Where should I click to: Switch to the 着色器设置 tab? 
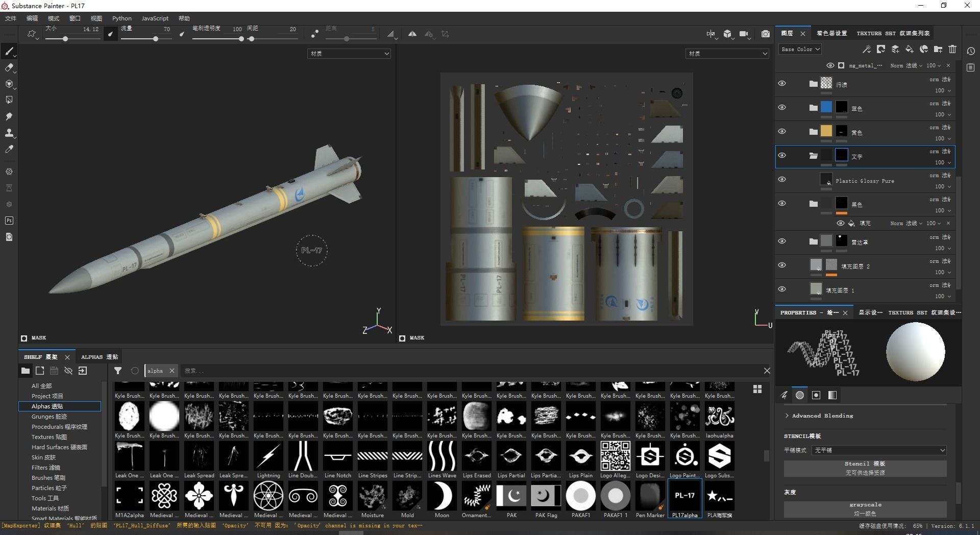(831, 33)
